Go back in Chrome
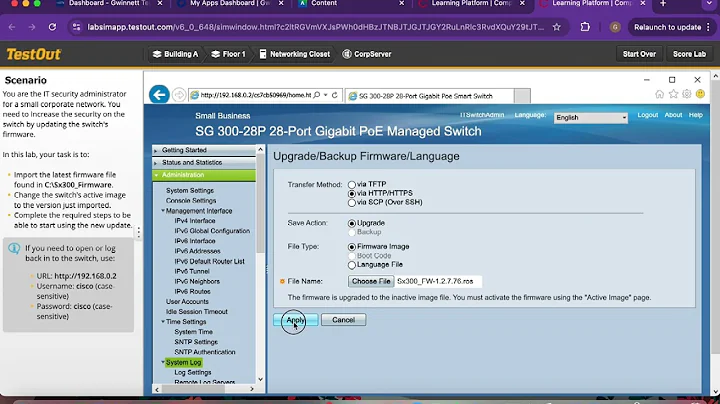Viewport: 720px width, 404px height. tap(12, 27)
